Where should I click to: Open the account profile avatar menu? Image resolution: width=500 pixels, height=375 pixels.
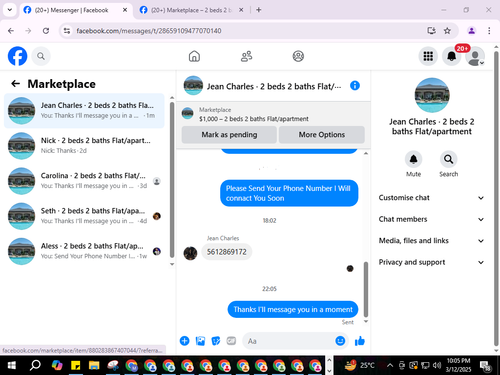(475, 56)
